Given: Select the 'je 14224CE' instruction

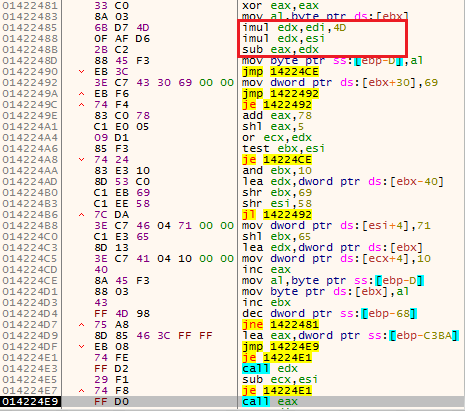Looking at the screenshot, I should (x=277, y=160).
